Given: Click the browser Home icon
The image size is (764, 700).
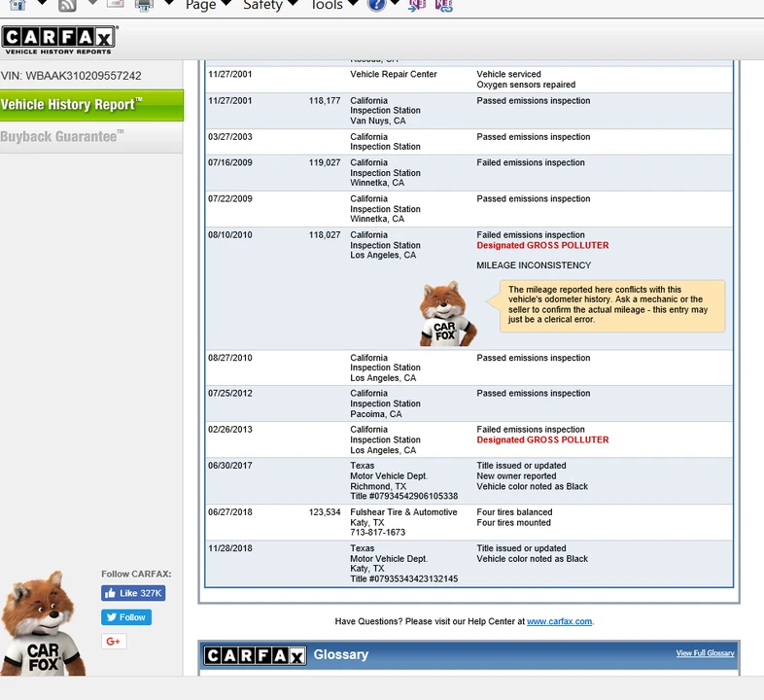Looking at the screenshot, I should pos(17,5).
